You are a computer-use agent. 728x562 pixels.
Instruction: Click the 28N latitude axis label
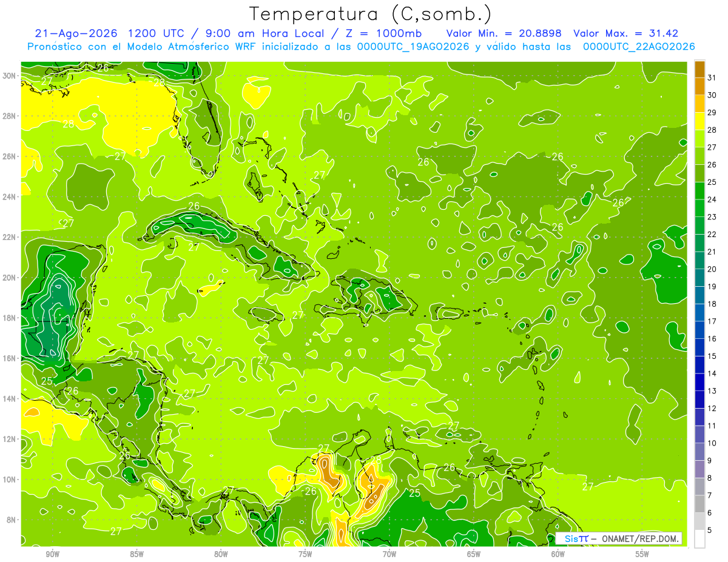[x=10, y=116]
